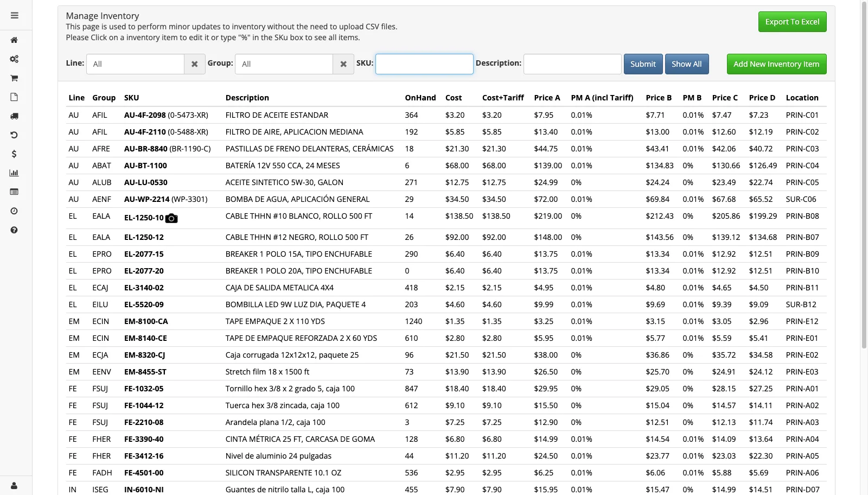Open item AU-LU-0530

[x=146, y=182]
